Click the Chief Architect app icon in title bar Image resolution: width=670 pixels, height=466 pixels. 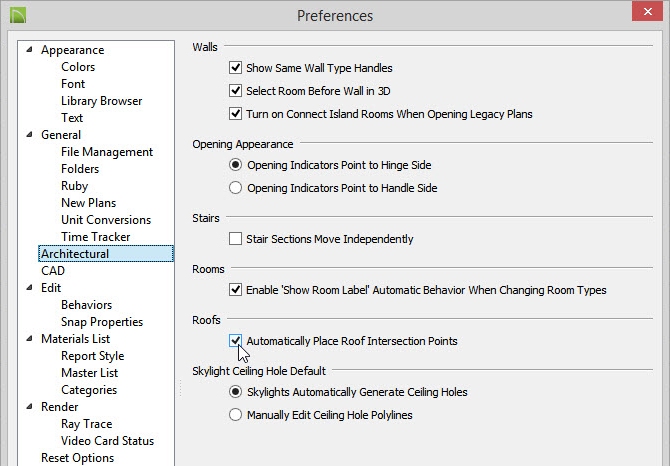pos(18,15)
